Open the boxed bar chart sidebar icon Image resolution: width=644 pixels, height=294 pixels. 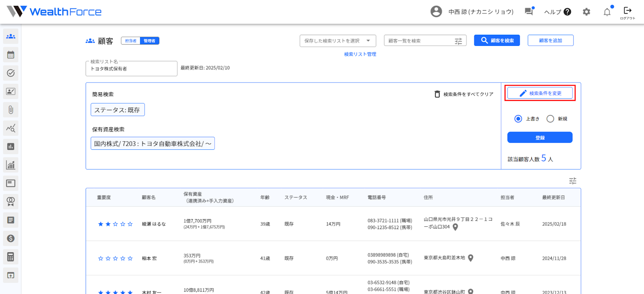pos(11,147)
